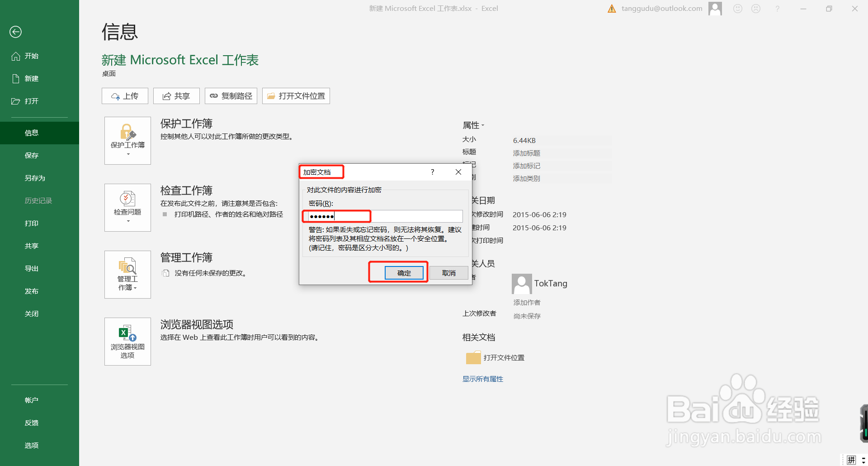Expand the 管理工作簿 dropdown button
Screen dimensions: 868x466
[127, 275]
